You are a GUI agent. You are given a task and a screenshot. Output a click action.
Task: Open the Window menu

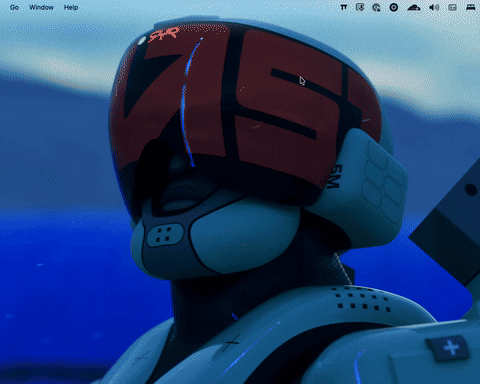pyautogui.click(x=41, y=7)
